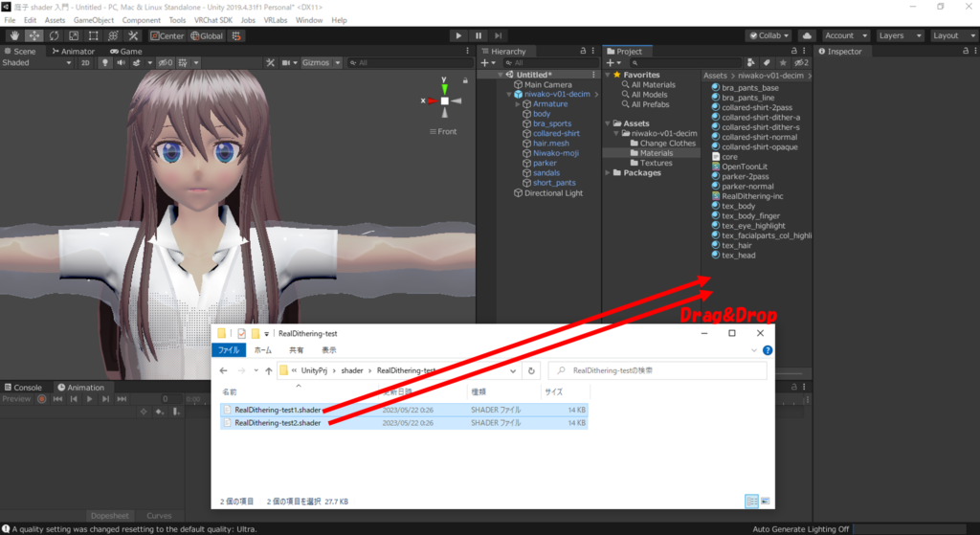Open the Layers dropdown
Screen dimensions: 980x535
coord(897,35)
